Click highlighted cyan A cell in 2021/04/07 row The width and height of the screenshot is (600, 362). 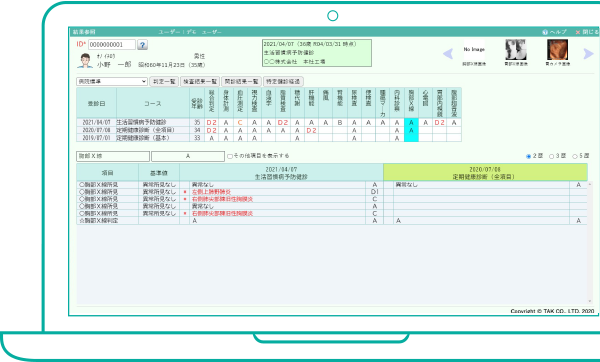(x=411, y=122)
